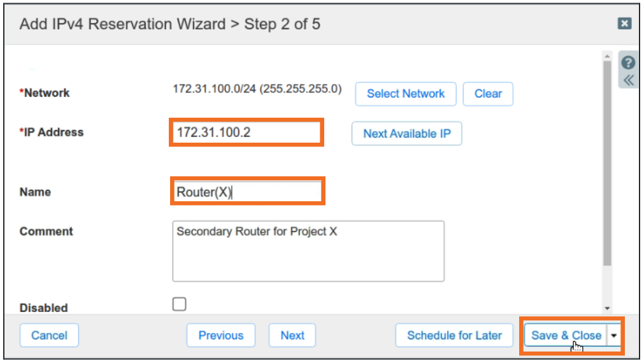Screen dimensions: 644x363
Task: Clear the selected network
Action: 488,94
